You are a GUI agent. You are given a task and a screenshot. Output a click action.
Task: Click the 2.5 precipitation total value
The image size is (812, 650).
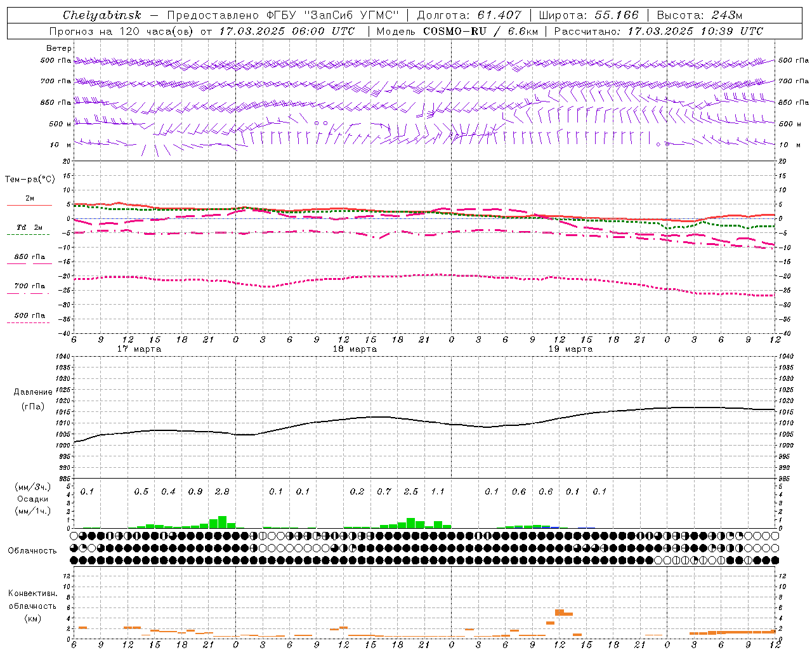411,492
